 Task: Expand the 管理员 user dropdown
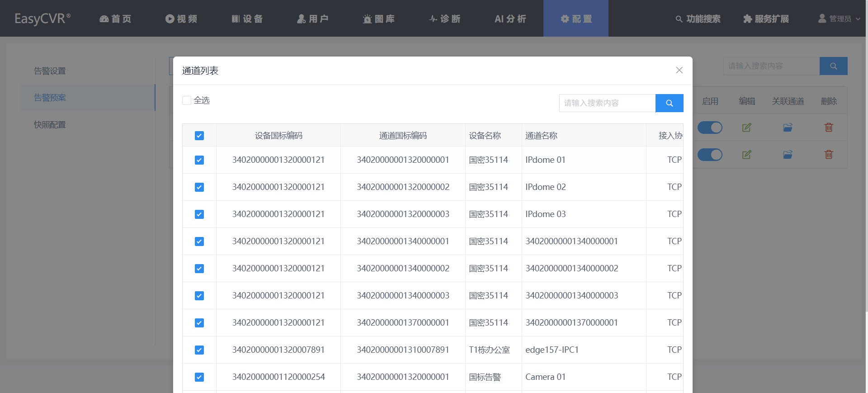(840, 19)
